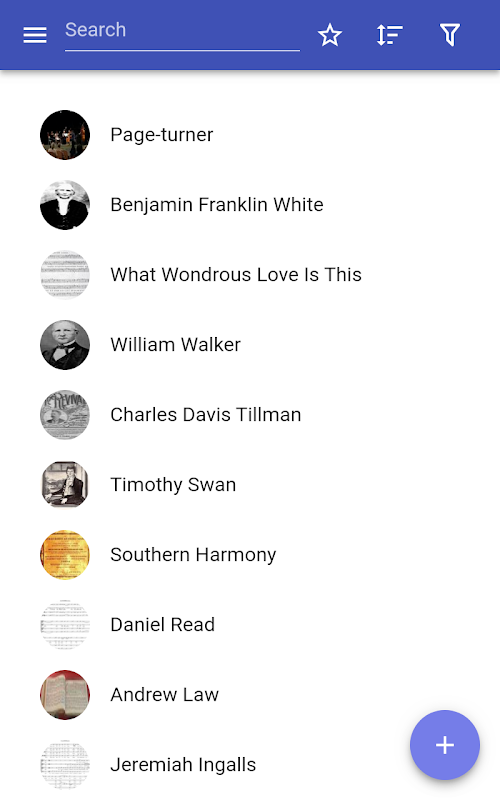Tap Timothy Swan's portrait thumbnail
Image resolution: width=500 pixels, height=800 pixels.
tap(65, 485)
